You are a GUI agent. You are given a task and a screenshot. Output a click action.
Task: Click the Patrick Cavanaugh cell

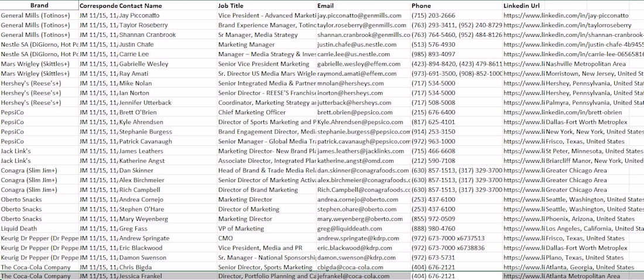point(167,141)
